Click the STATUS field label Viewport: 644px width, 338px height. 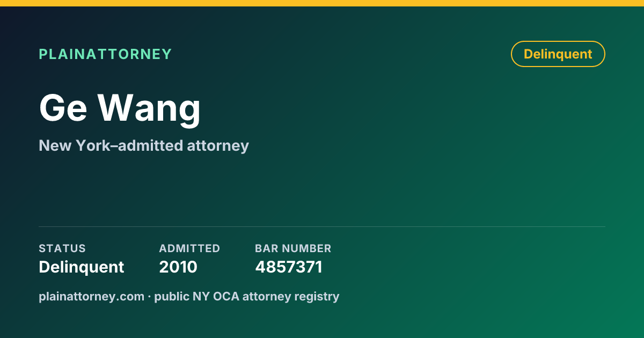pyautogui.click(x=62, y=248)
